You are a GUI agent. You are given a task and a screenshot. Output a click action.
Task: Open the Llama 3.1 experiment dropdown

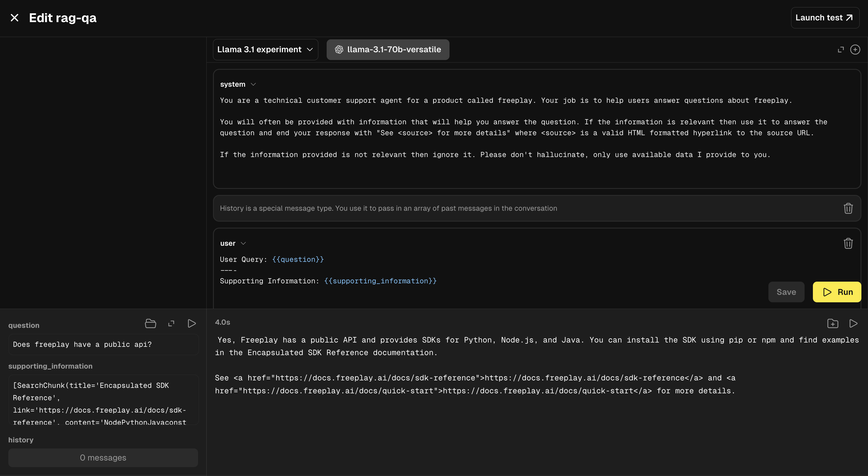click(x=265, y=50)
